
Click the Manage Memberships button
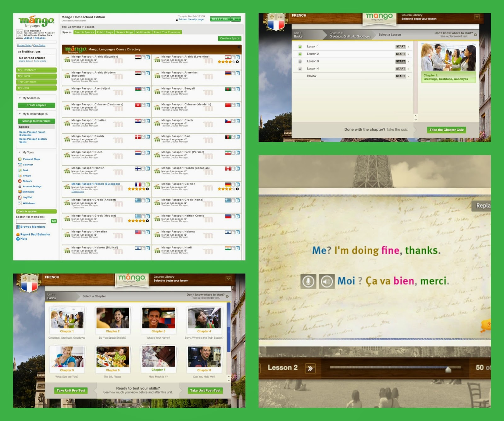point(36,121)
